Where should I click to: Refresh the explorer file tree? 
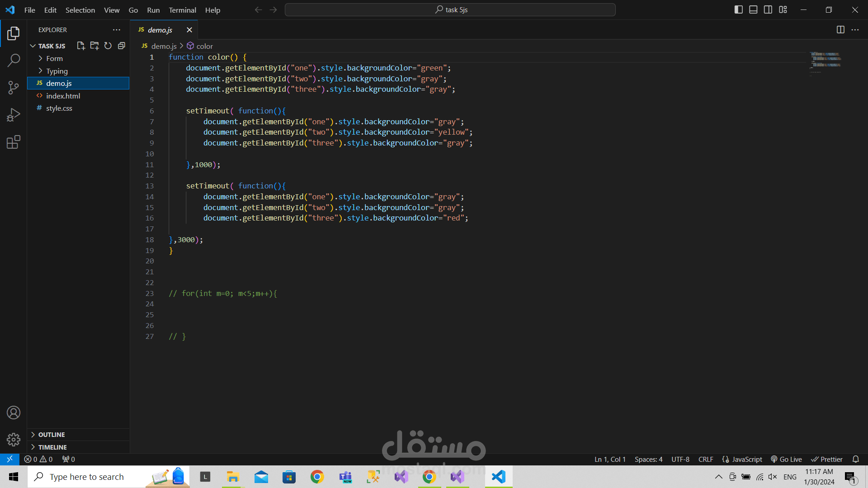click(x=108, y=46)
